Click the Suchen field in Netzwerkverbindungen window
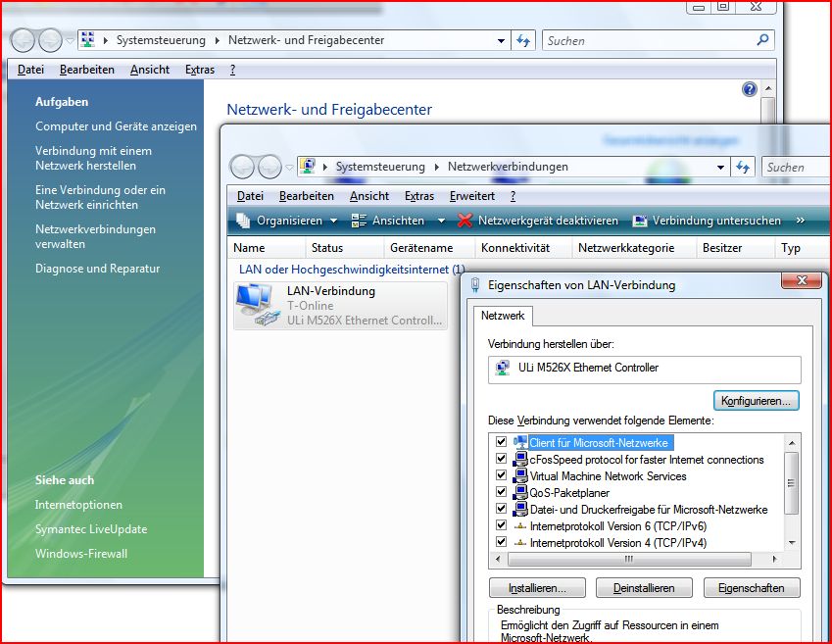Viewport: 832px width, 644px height. coord(796,168)
